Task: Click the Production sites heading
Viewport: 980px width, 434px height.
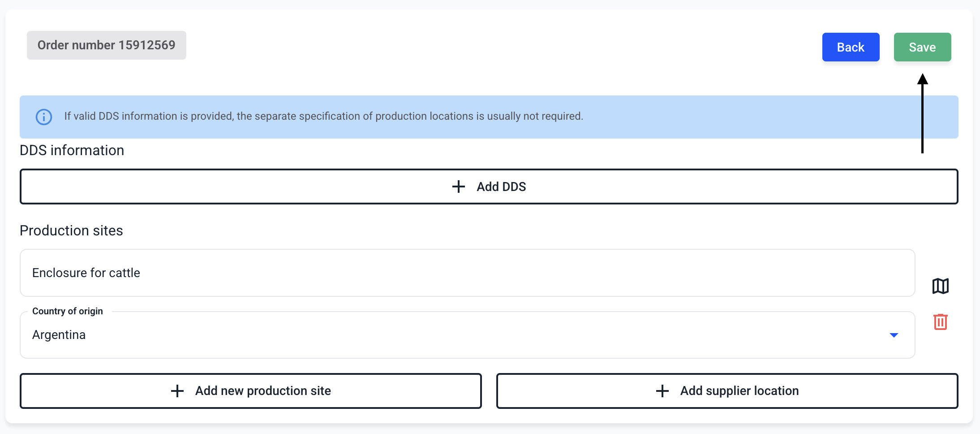Action: [x=71, y=230]
